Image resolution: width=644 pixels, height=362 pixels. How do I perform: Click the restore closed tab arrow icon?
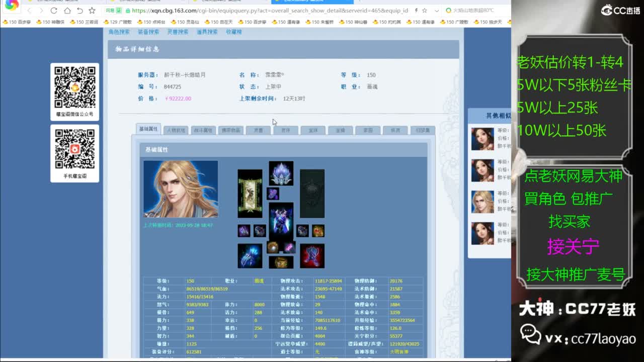[x=79, y=10]
